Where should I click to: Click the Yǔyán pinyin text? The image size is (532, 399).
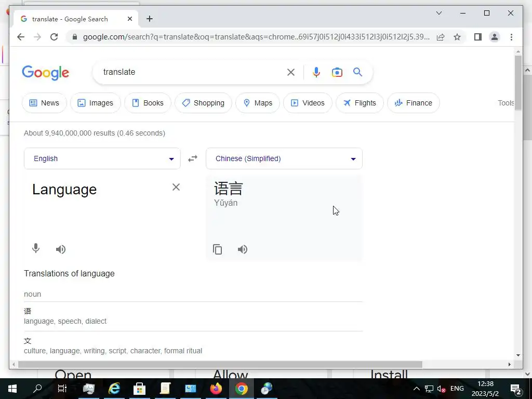[225, 203]
